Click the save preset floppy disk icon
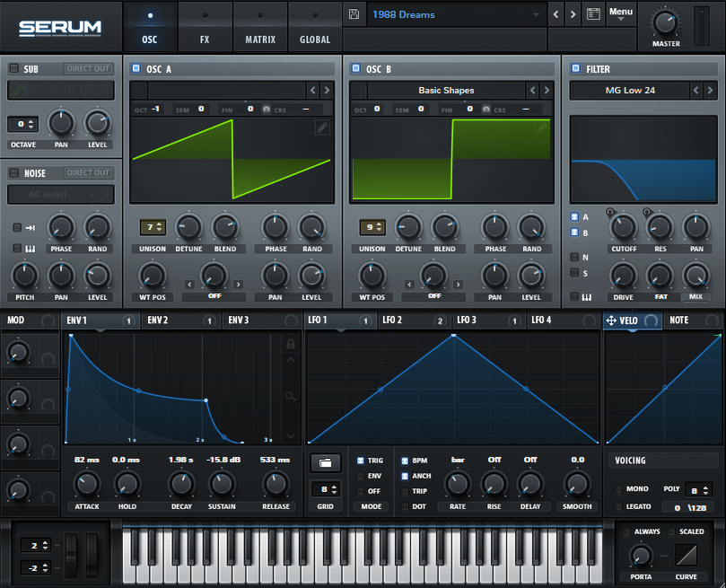Viewport: 726px width, 588px height. click(x=354, y=14)
